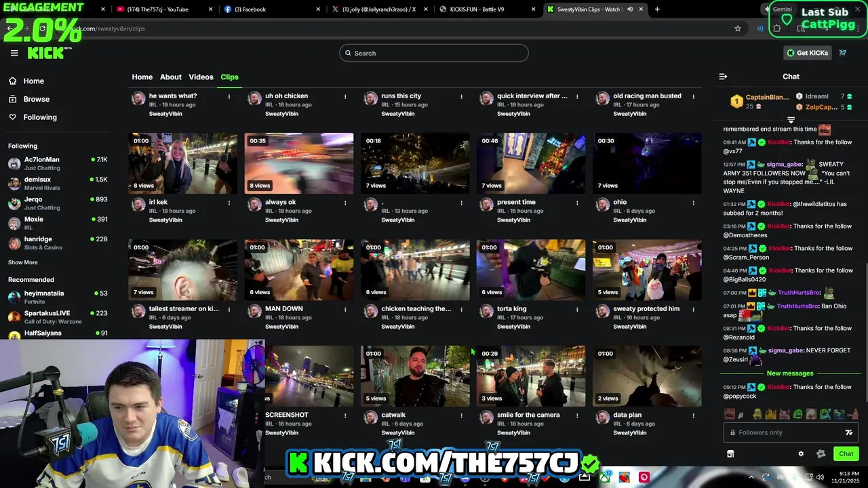
Task: Open Jerqo followed channel
Action: pyautogui.click(x=58, y=203)
